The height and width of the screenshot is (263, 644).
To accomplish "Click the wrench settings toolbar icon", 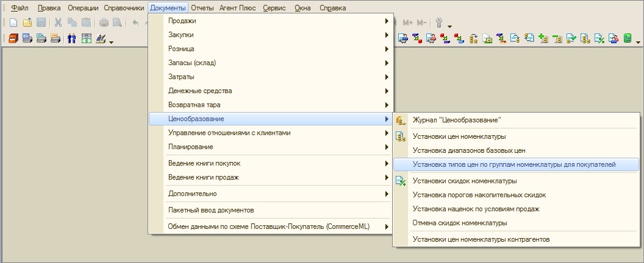I will (x=440, y=23).
